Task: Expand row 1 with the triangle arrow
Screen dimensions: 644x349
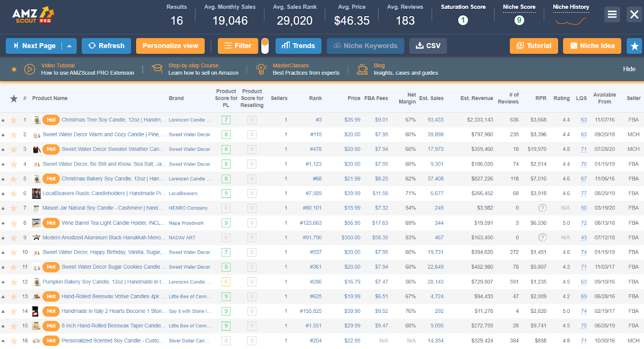Action: click(x=3, y=120)
